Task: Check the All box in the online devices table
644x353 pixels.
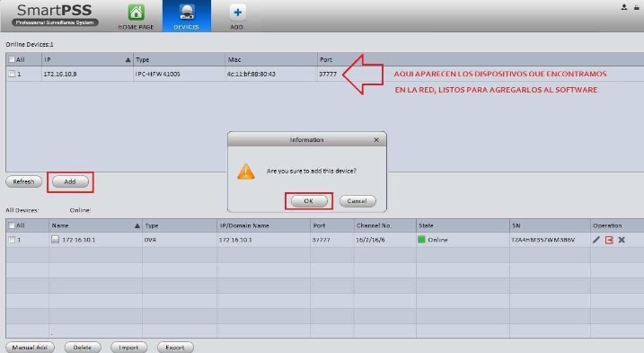Action: point(12,59)
